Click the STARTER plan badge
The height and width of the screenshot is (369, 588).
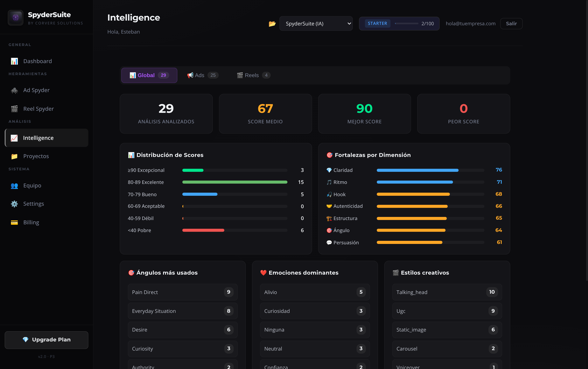(x=377, y=23)
